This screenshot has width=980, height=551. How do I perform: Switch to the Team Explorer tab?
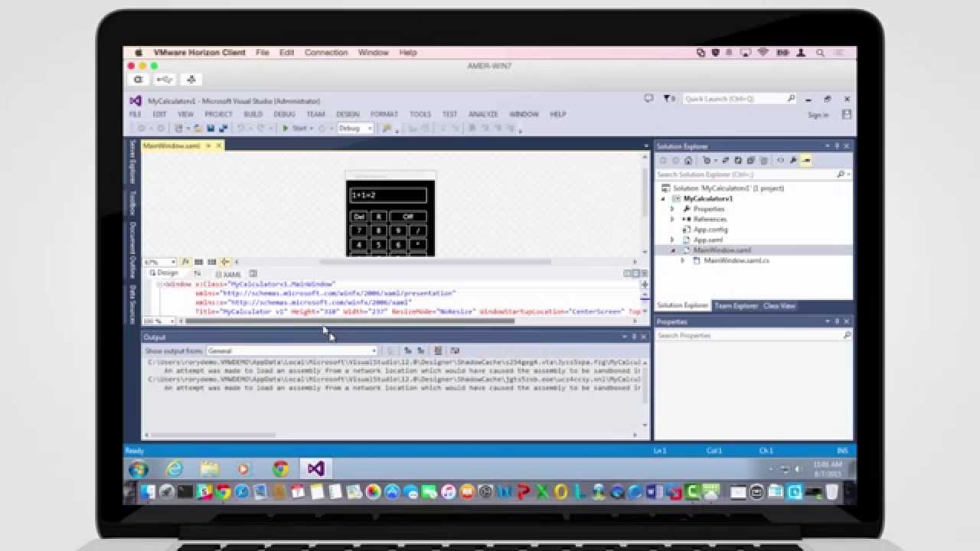pyautogui.click(x=736, y=305)
